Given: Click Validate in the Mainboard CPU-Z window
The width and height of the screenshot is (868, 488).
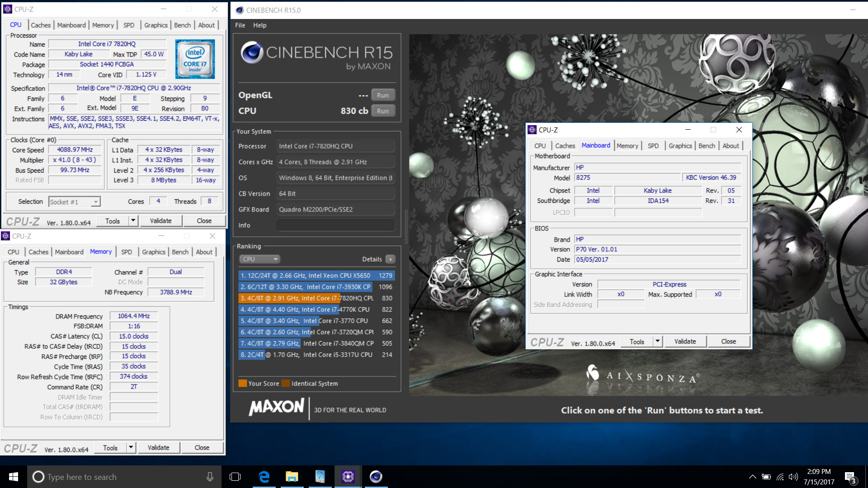Looking at the screenshot, I should tap(685, 342).
